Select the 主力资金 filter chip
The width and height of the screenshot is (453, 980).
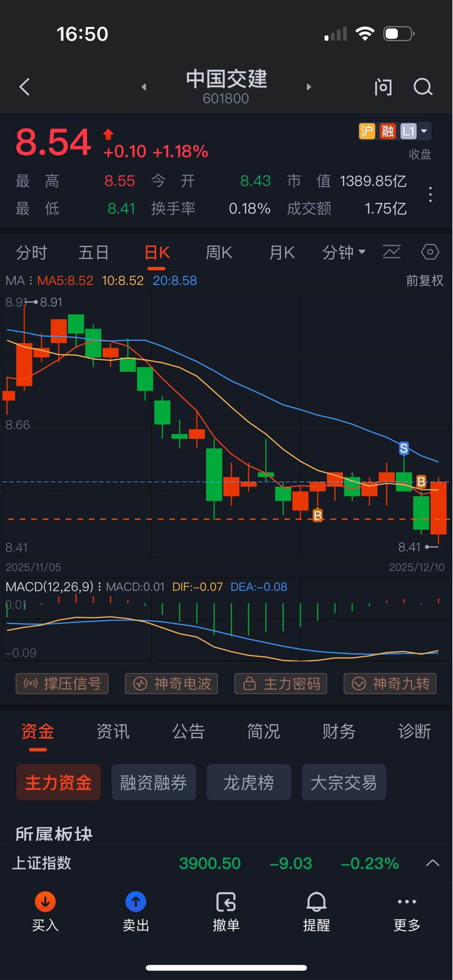point(58,782)
